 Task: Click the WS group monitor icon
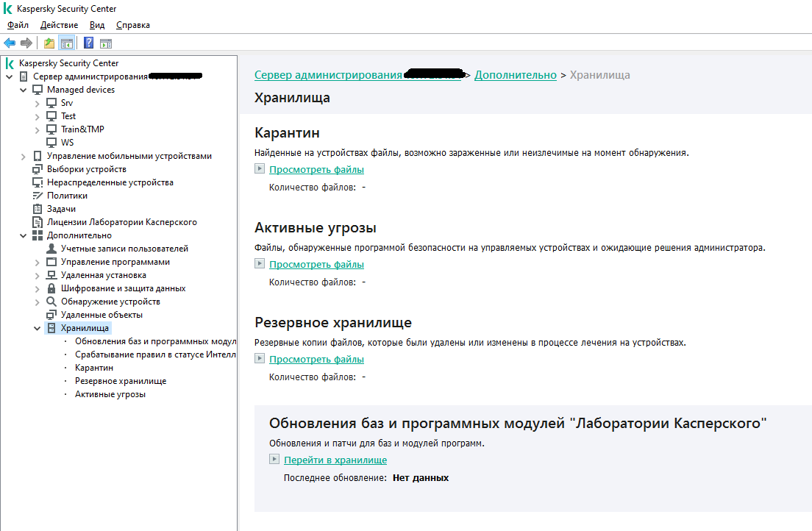pyautogui.click(x=51, y=143)
